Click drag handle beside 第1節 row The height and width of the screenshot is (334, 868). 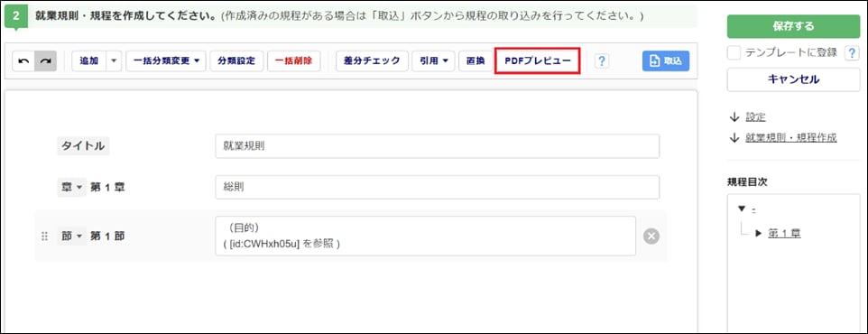45,237
